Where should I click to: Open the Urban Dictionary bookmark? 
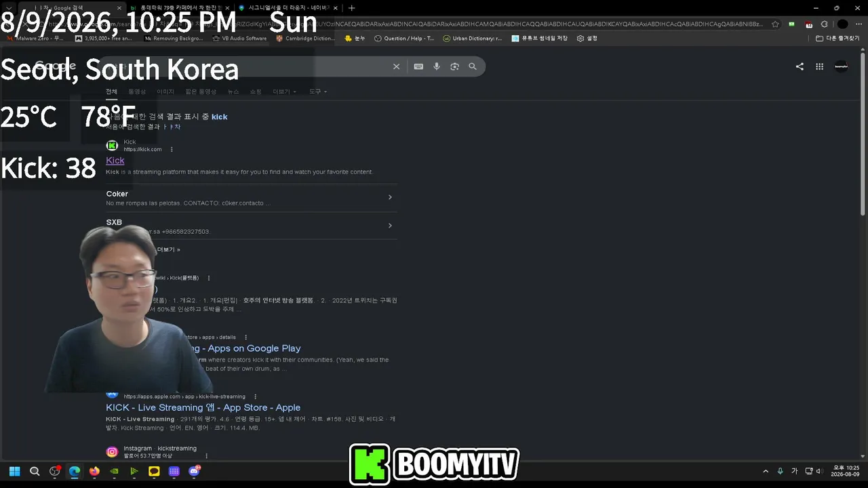click(x=472, y=39)
